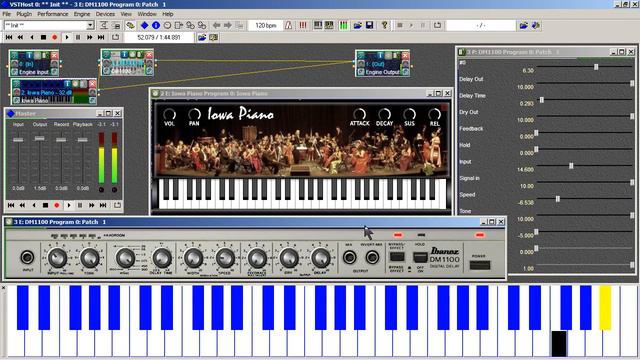Click the red MIDI panic icon
This screenshot has height=360, width=640.
coord(302,25)
